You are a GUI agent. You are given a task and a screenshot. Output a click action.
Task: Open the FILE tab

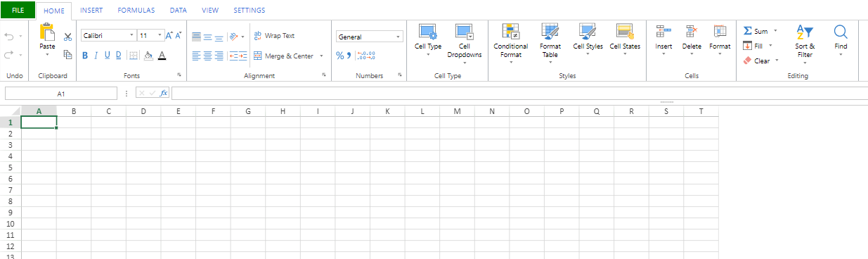click(18, 11)
